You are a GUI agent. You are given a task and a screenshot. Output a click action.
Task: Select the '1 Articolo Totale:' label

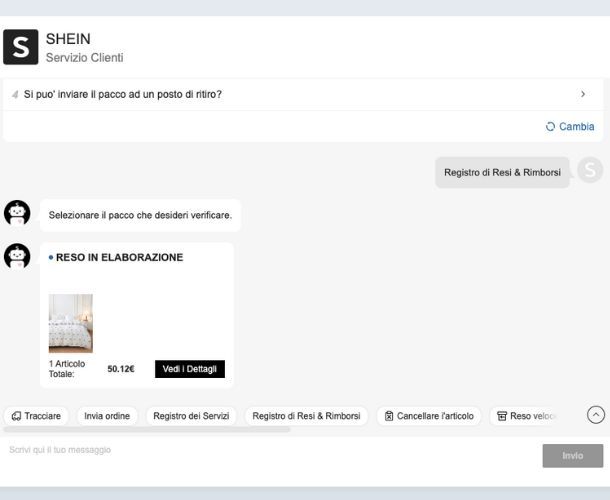(x=67, y=369)
